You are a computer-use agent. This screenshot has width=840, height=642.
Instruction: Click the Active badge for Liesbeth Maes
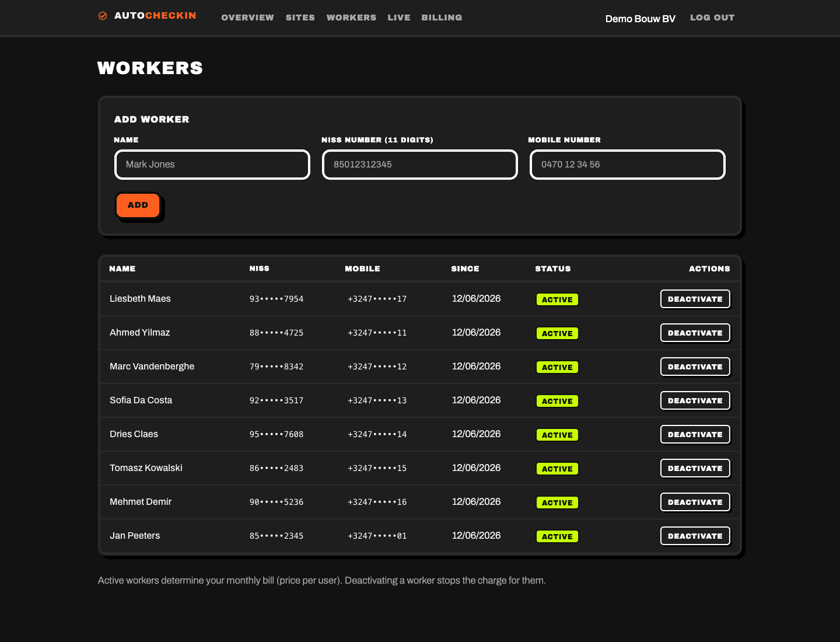click(558, 299)
